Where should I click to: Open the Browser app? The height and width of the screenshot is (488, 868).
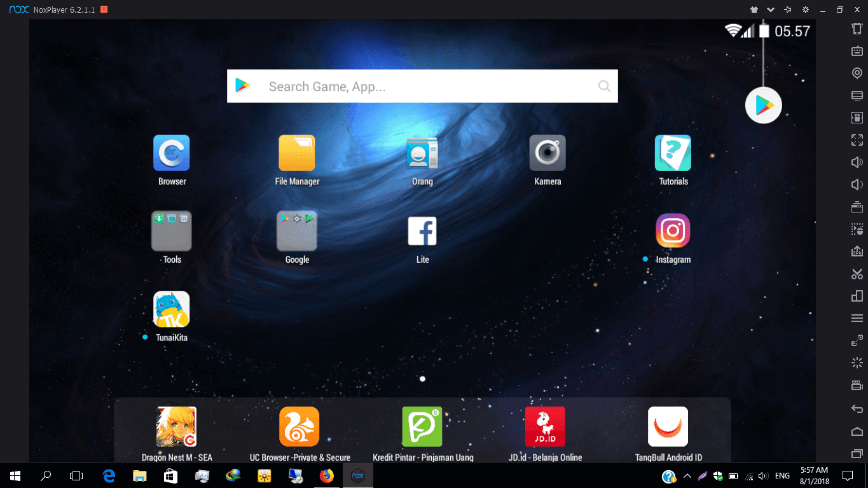point(172,153)
